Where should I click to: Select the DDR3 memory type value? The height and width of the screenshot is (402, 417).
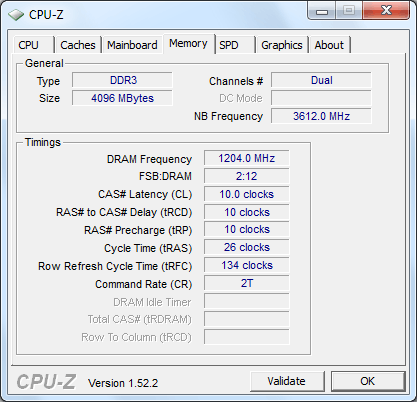pyautogui.click(x=122, y=80)
